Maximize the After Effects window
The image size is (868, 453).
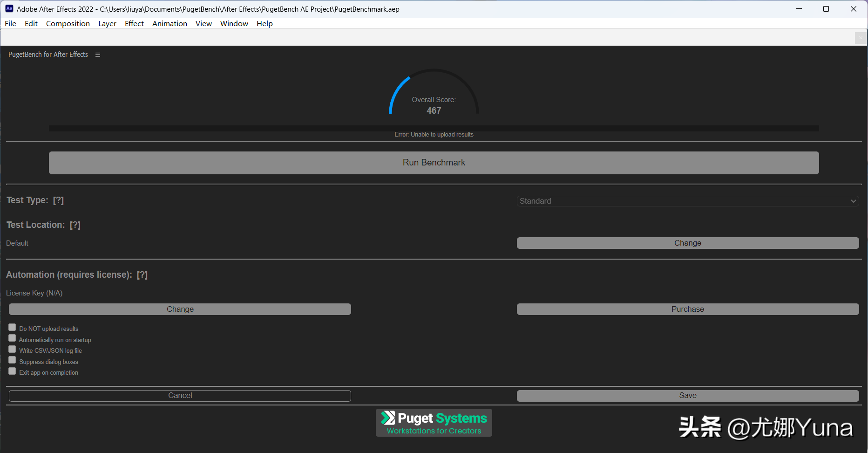[x=826, y=9]
